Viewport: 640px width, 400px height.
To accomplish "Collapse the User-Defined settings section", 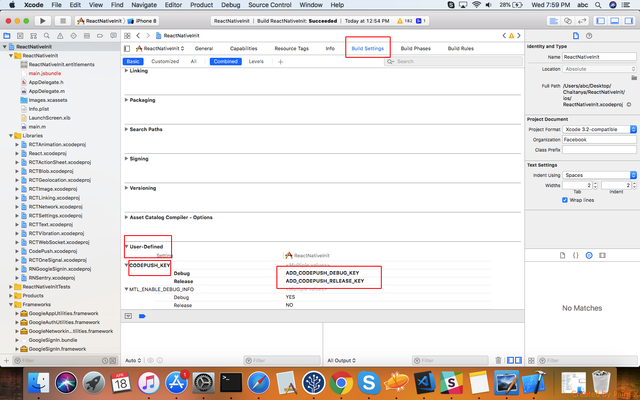I will 127,247.
